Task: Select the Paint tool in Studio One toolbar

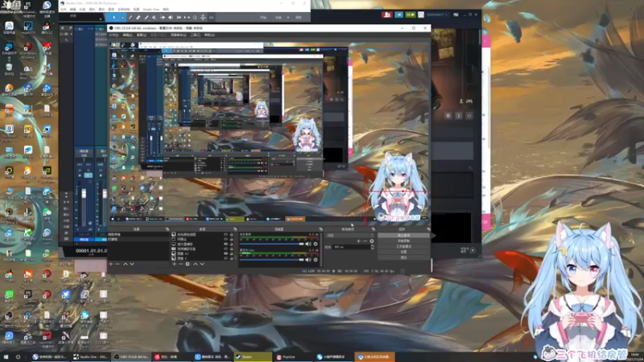Action: pyautogui.click(x=147, y=18)
